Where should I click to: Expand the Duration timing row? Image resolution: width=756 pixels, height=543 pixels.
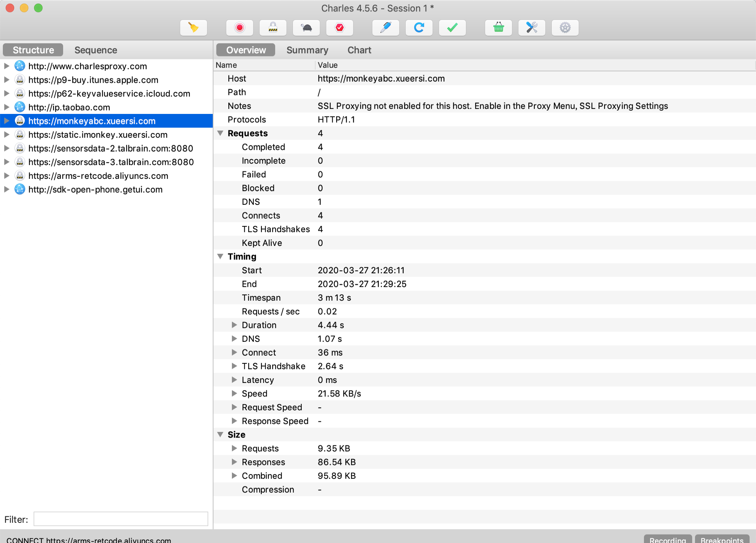coord(234,325)
